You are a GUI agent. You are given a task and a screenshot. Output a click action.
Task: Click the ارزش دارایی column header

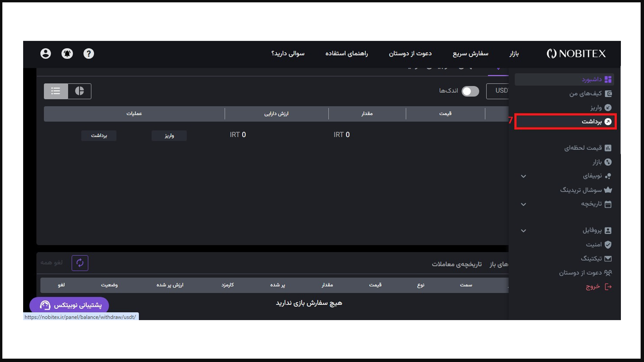pos(276,114)
